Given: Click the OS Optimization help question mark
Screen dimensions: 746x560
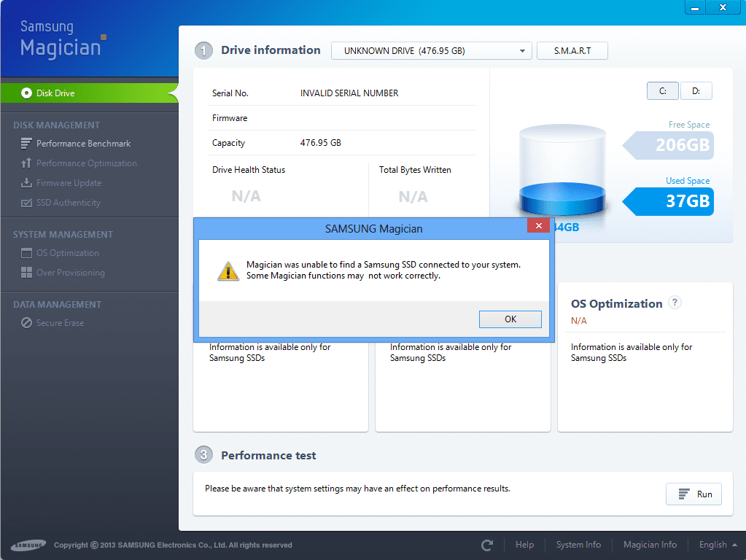Looking at the screenshot, I should coord(675,302).
